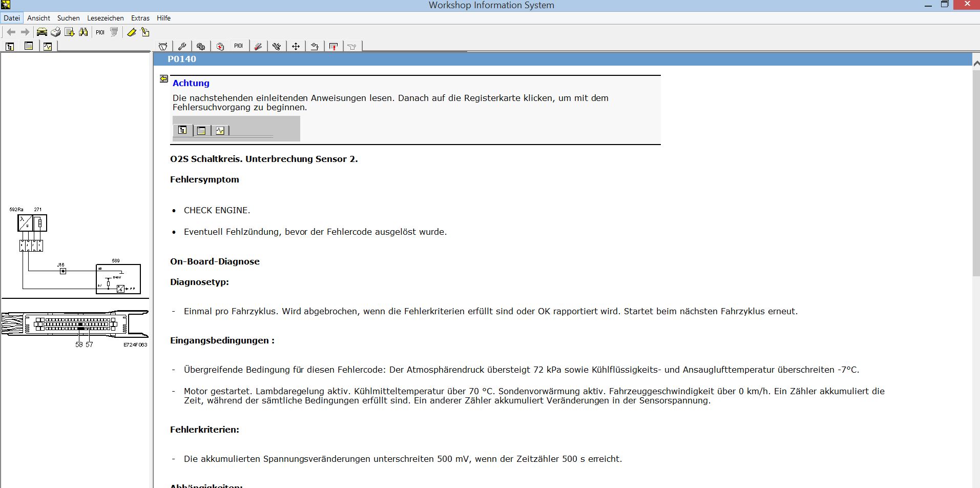Click the back navigation arrow

pos(11,32)
